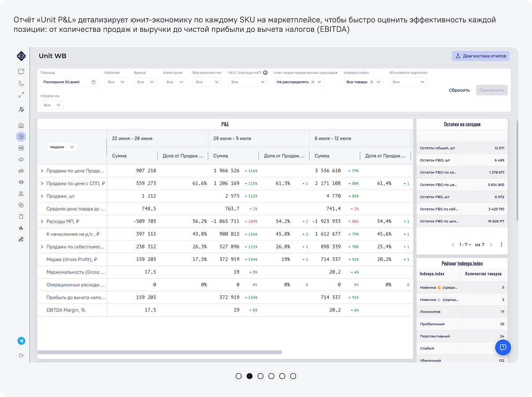
Task: Expand the 'Продажи по цене с СПП, ₽' row
Action: 42,184
